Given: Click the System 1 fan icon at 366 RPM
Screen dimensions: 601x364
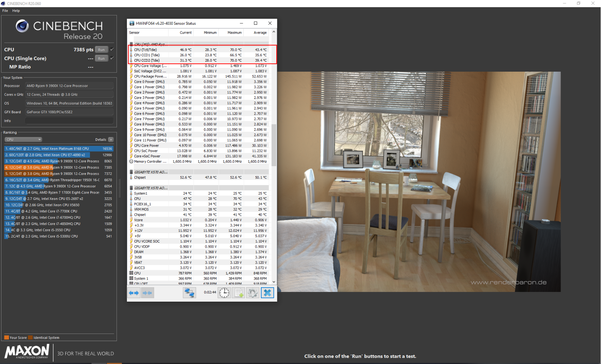Looking at the screenshot, I should pos(131,278).
